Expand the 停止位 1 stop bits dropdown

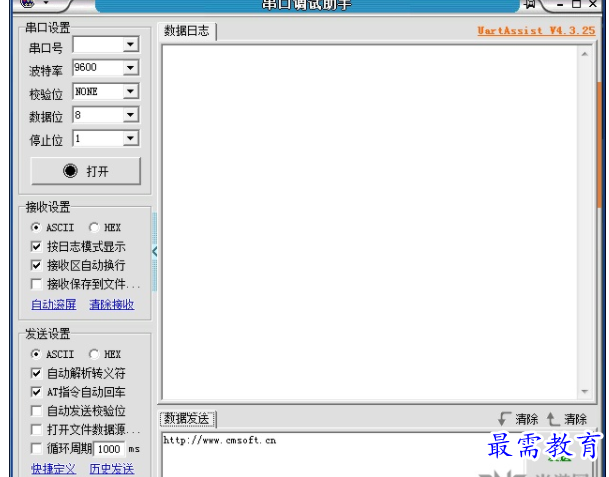tap(130, 138)
